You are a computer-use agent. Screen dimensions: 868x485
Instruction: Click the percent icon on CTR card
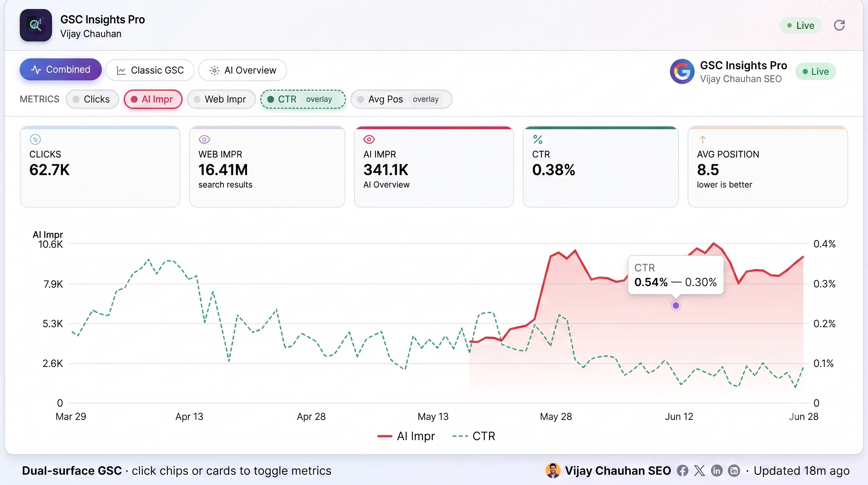(x=538, y=139)
